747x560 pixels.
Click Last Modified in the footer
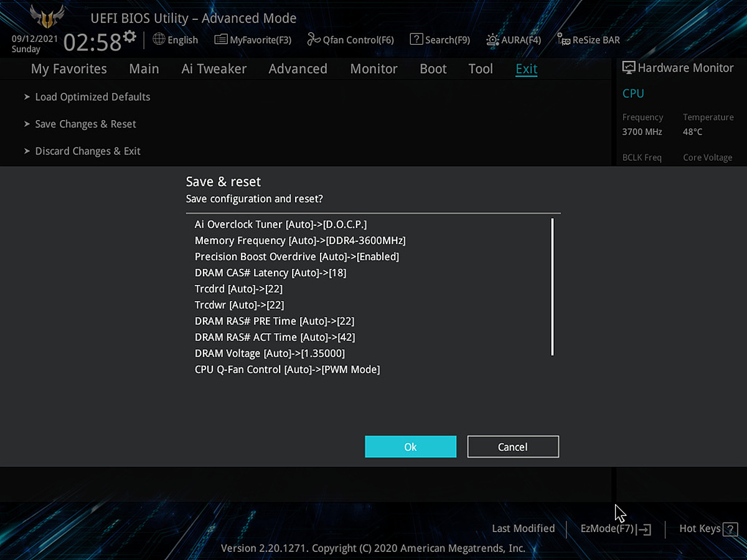tap(524, 528)
